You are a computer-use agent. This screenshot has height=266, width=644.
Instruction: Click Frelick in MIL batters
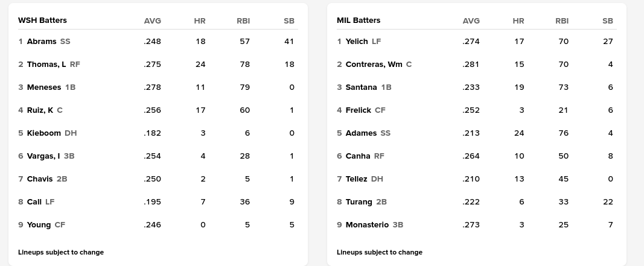click(x=359, y=110)
